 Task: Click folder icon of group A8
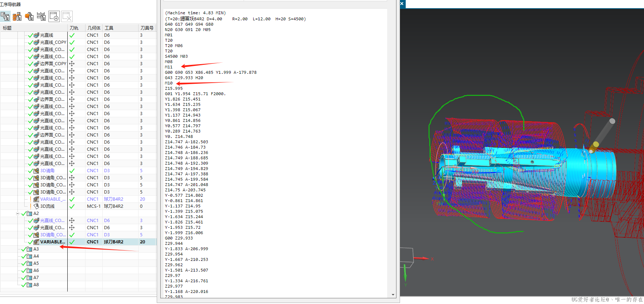point(30,285)
